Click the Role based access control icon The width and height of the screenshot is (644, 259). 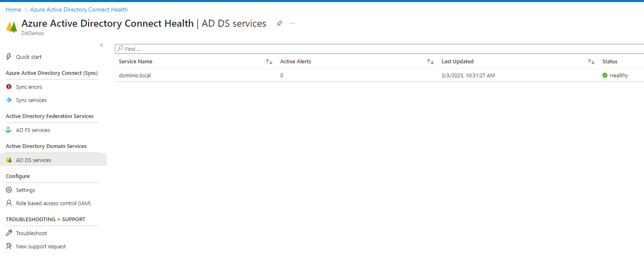click(9, 203)
